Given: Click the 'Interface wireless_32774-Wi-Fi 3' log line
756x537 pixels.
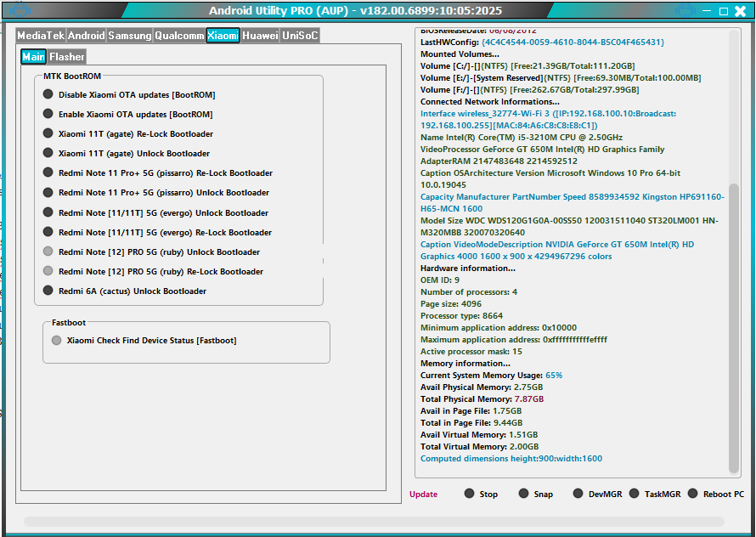Looking at the screenshot, I should coord(548,120).
